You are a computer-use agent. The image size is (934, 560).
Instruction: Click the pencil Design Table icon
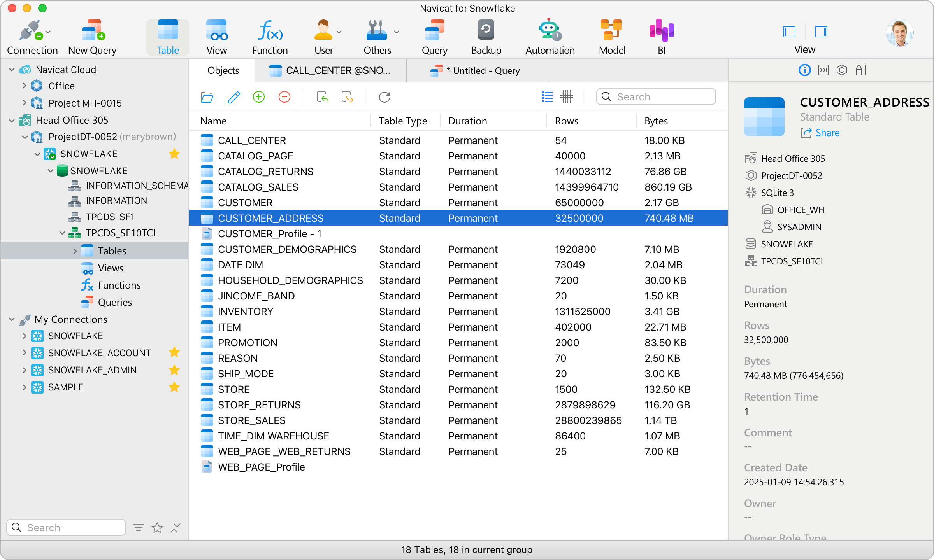tap(233, 97)
